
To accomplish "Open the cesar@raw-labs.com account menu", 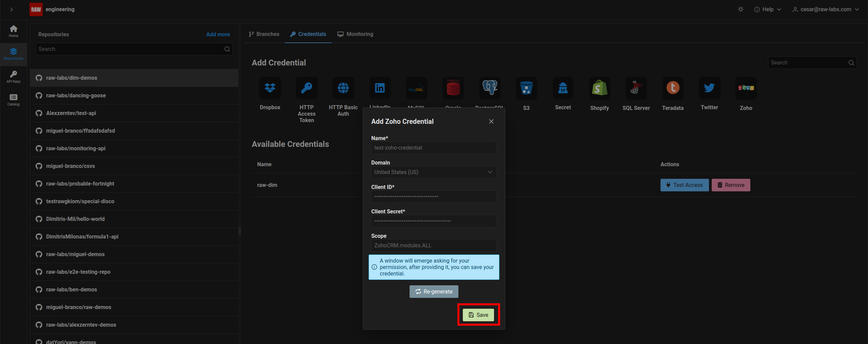I will (x=826, y=9).
